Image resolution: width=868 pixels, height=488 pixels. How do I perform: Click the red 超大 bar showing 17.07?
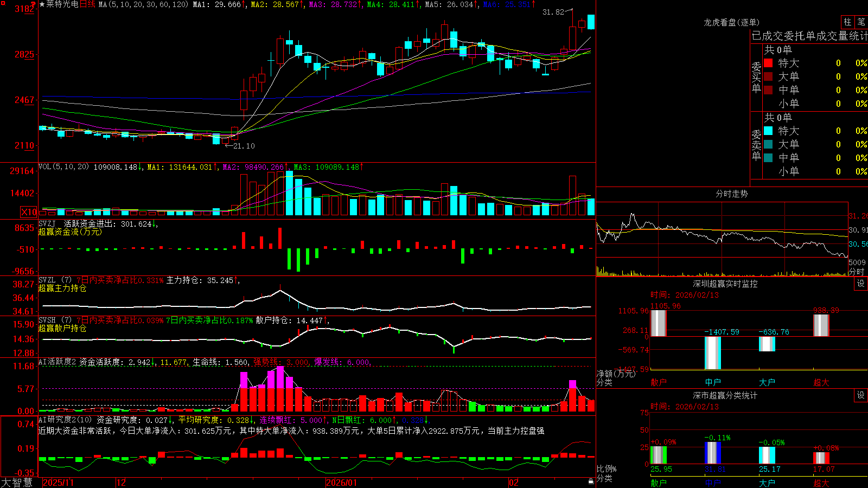tap(821, 458)
